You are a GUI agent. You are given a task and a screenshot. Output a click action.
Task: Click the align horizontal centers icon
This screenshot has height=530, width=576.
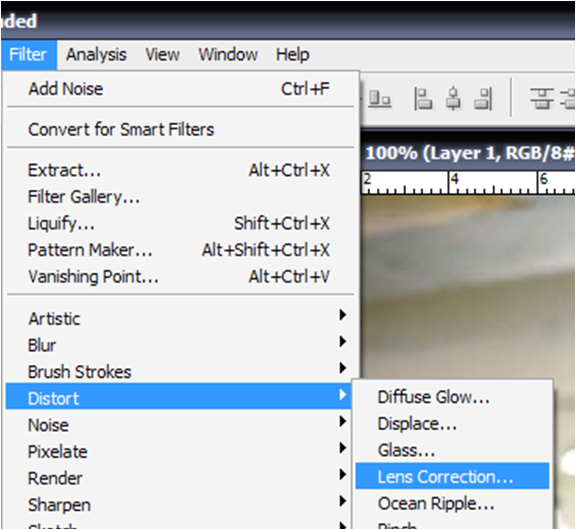point(453,98)
